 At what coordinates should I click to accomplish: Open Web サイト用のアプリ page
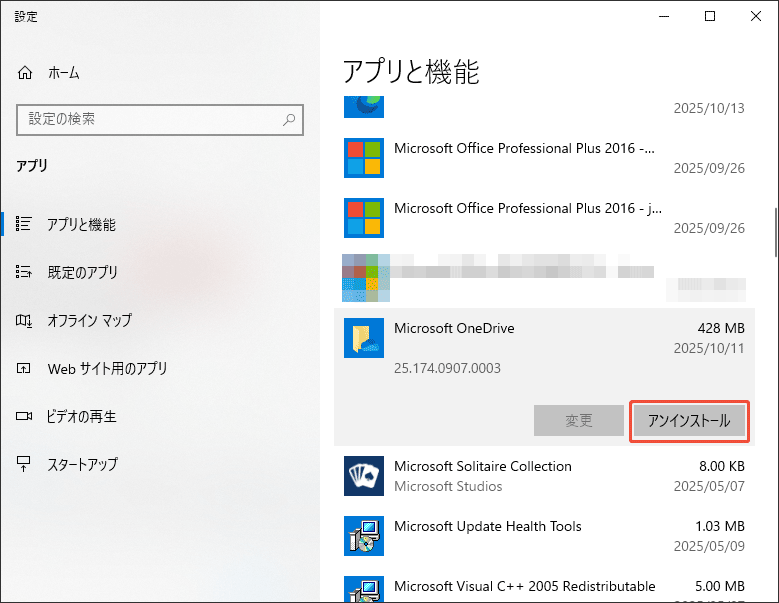click(107, 369)
